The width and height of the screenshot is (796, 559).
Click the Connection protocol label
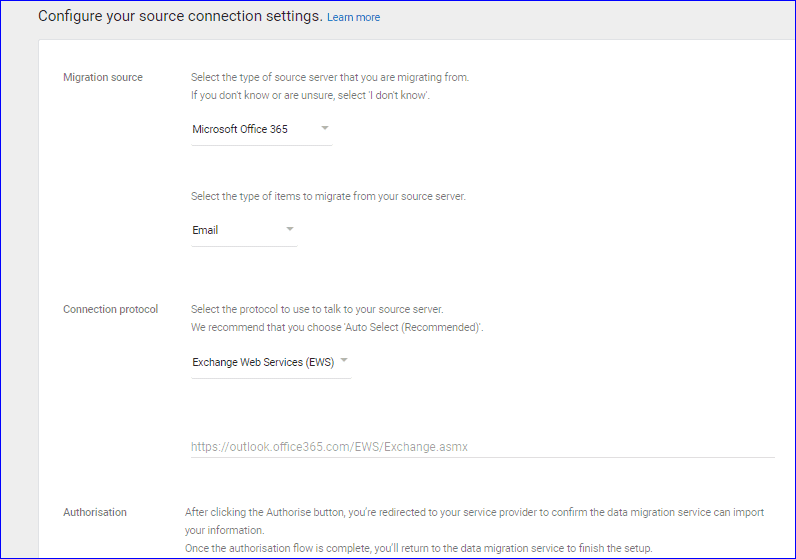pos(110,309)
